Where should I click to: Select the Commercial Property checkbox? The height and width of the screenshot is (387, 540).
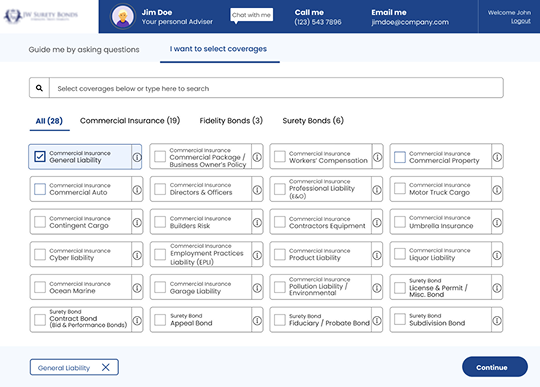400,157
